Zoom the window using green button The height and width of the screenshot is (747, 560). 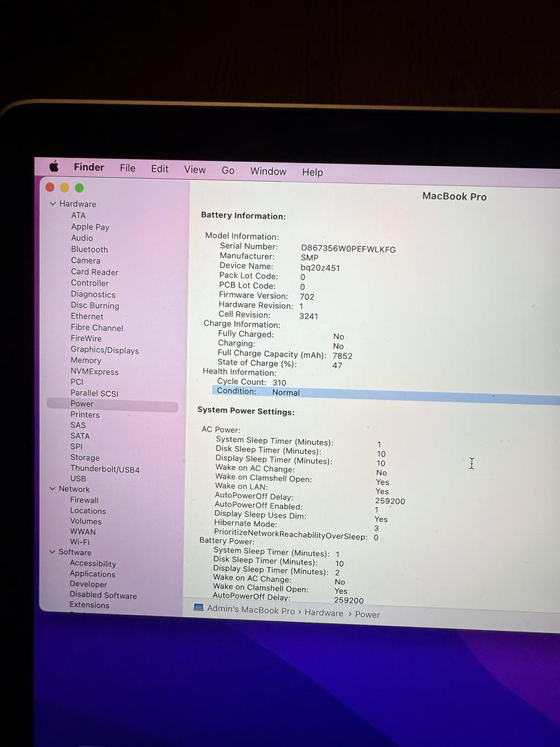tap(80, 188)
